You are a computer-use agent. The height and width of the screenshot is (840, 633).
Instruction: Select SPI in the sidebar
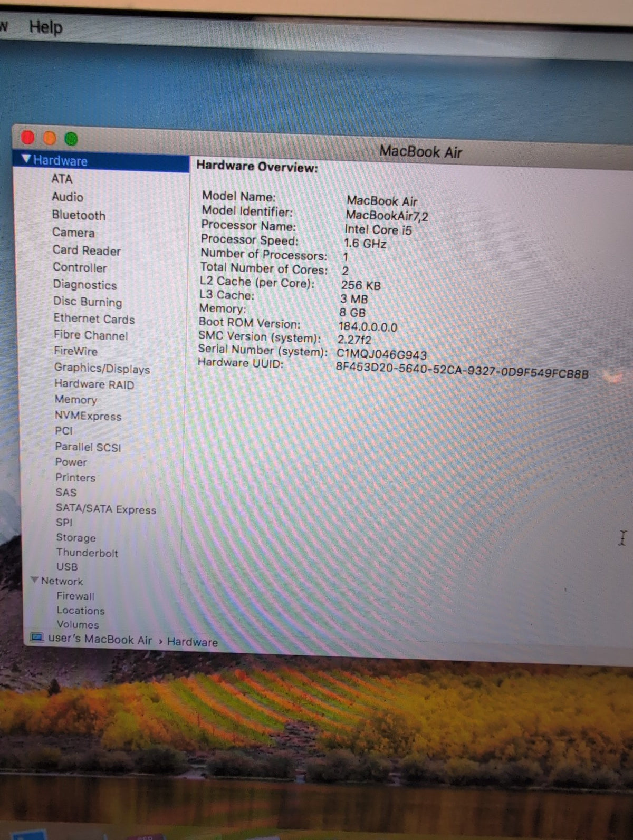pos(64,523)
